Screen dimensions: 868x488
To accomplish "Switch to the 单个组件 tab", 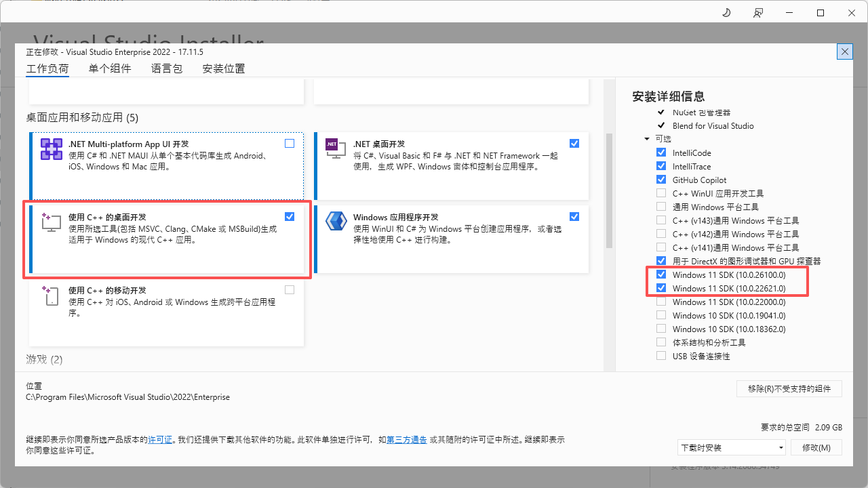I will pos(110,68).
